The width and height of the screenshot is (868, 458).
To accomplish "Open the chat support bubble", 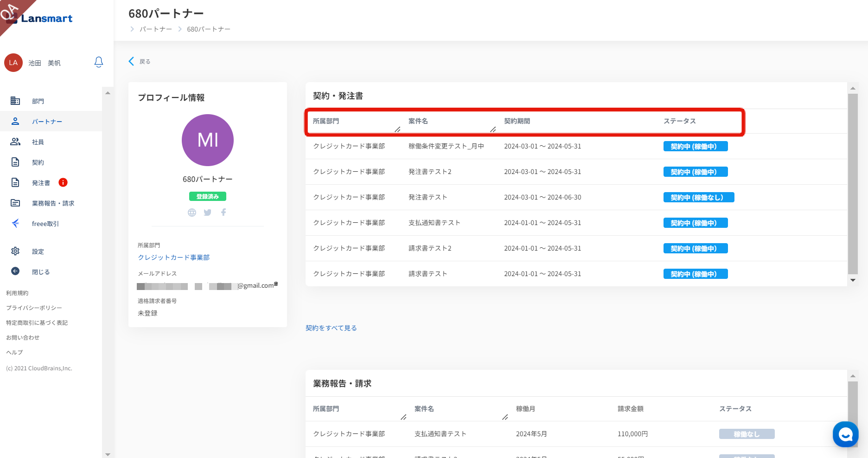I will (x=845, y=434).
